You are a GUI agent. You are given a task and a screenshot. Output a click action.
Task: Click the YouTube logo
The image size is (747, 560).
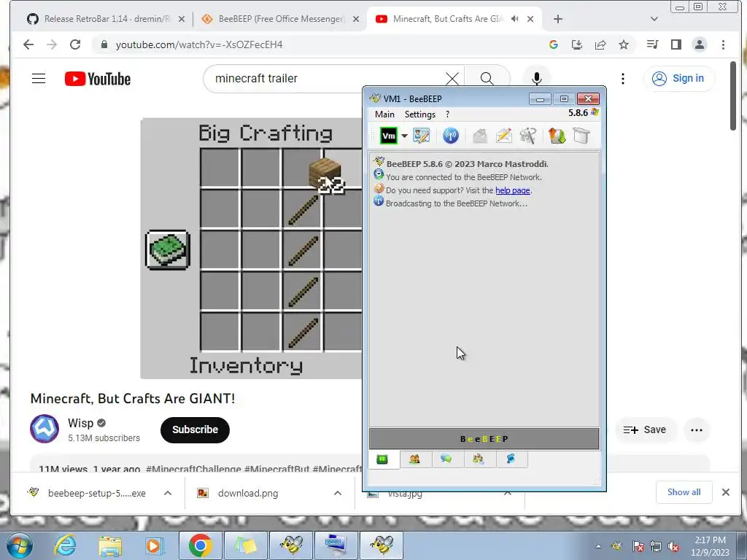tap(98, 79)
